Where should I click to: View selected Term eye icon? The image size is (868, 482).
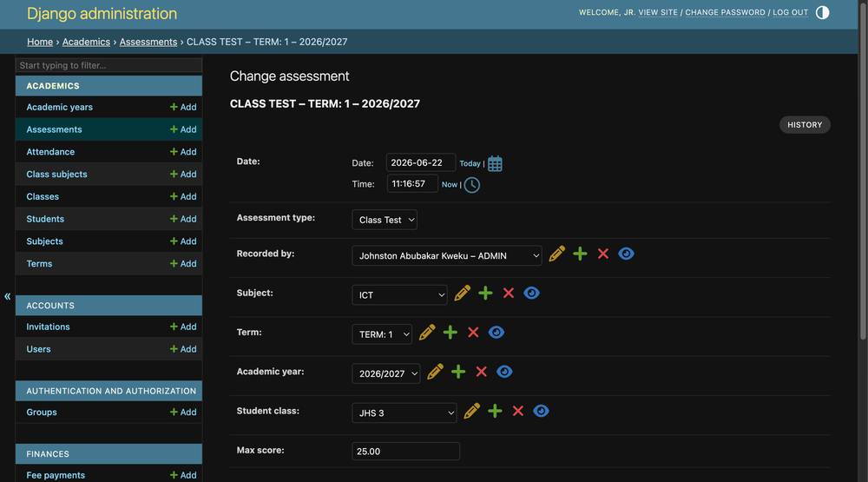tap(496, 333)
